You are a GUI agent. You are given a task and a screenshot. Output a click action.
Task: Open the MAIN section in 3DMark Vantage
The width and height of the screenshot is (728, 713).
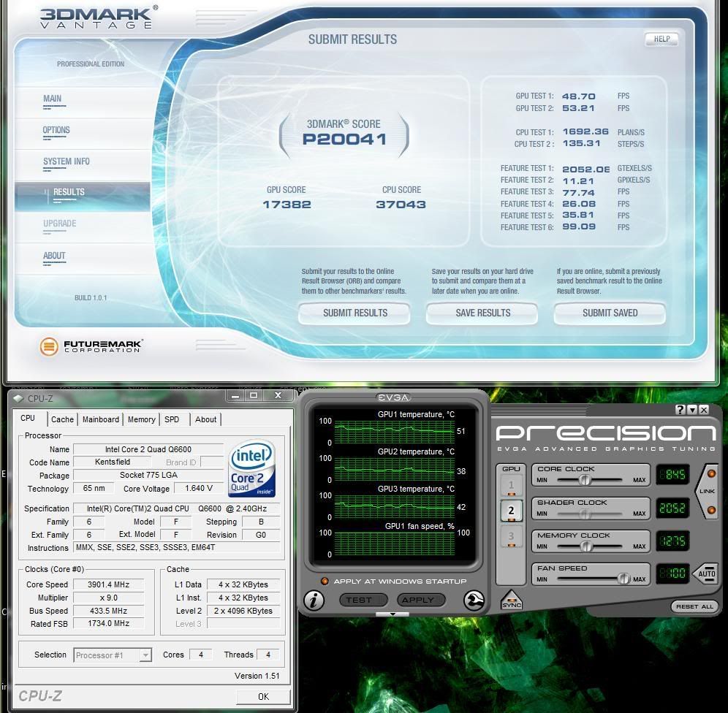click(x=53, y=99)
